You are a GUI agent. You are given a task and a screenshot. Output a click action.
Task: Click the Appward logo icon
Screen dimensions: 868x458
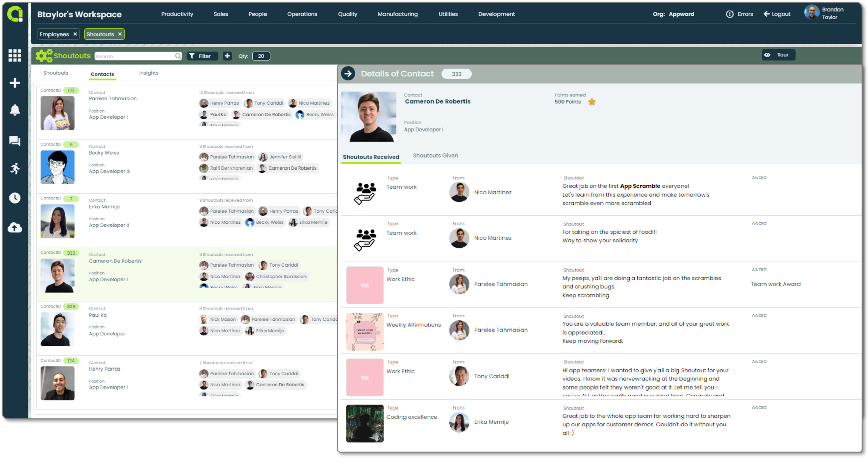pyautogui.click(x=15, y=14)
